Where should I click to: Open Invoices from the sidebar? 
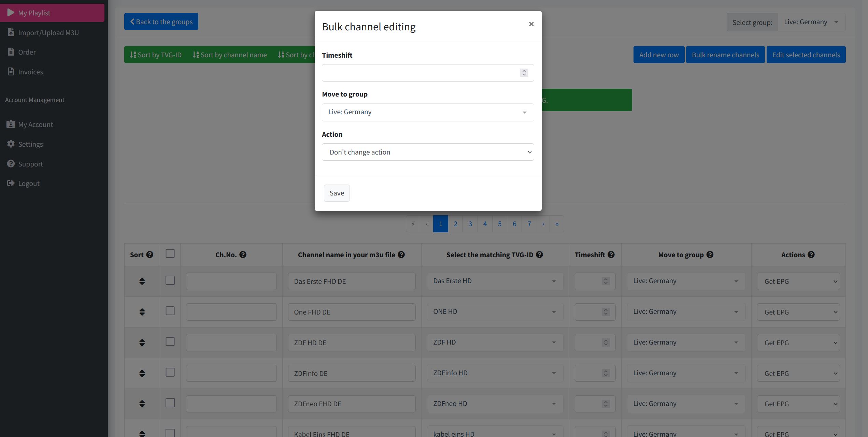coord(31,72)
